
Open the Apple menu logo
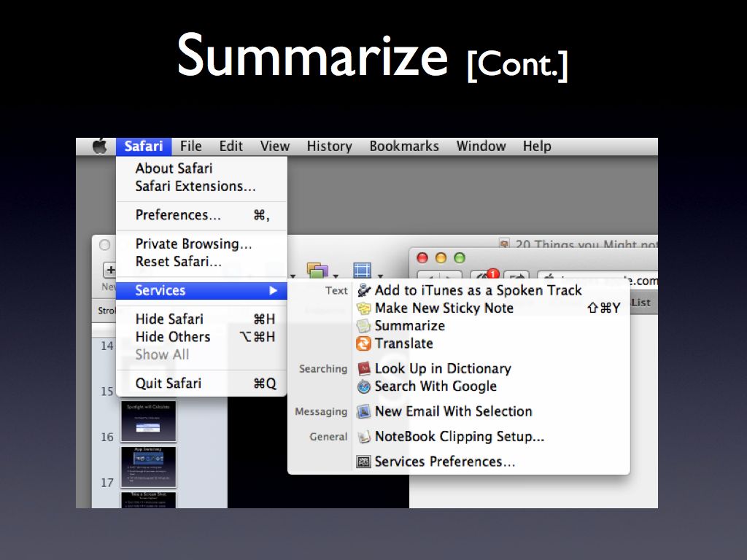[x=99, y=146]
